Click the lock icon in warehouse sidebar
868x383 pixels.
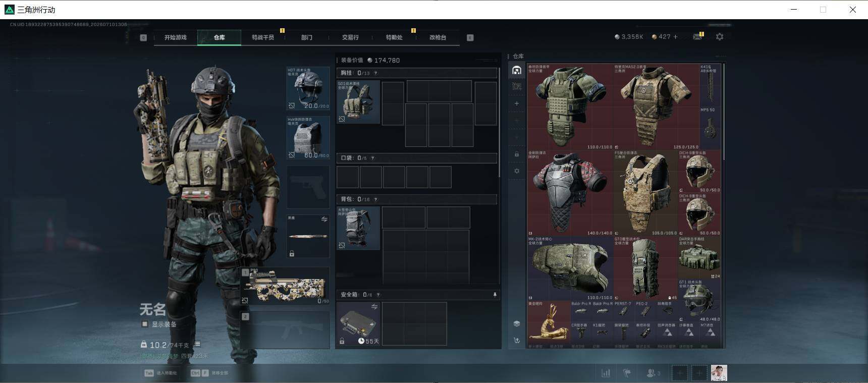pyautogui.click(x=516, y=154)
